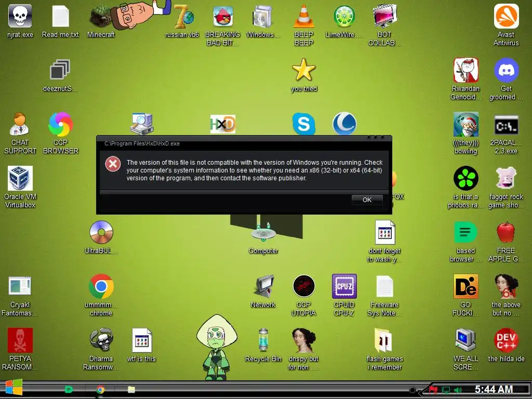The width and height of the screenshot is (532, 399).
Task: Launch Oracle VM Virtualbox
Action: pos(20,178)
